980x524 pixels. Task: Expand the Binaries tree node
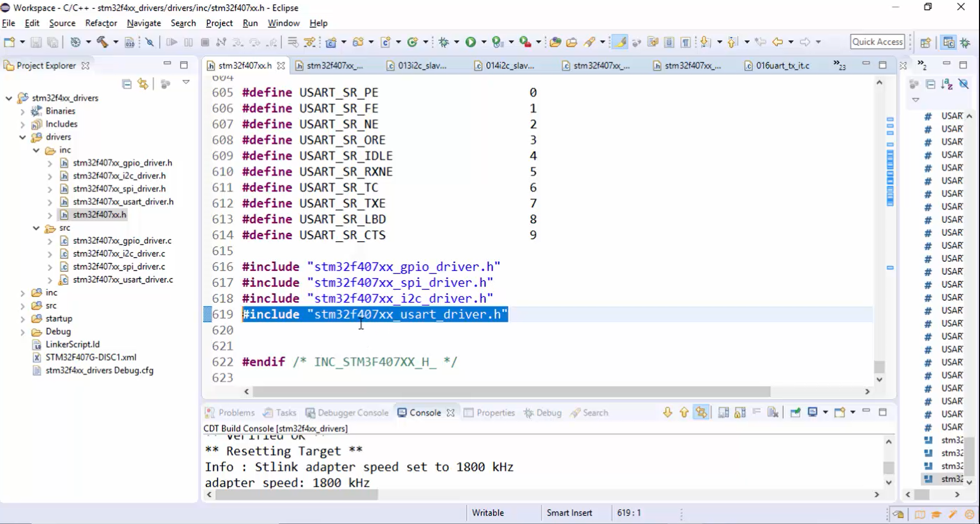tap(23, 111)
